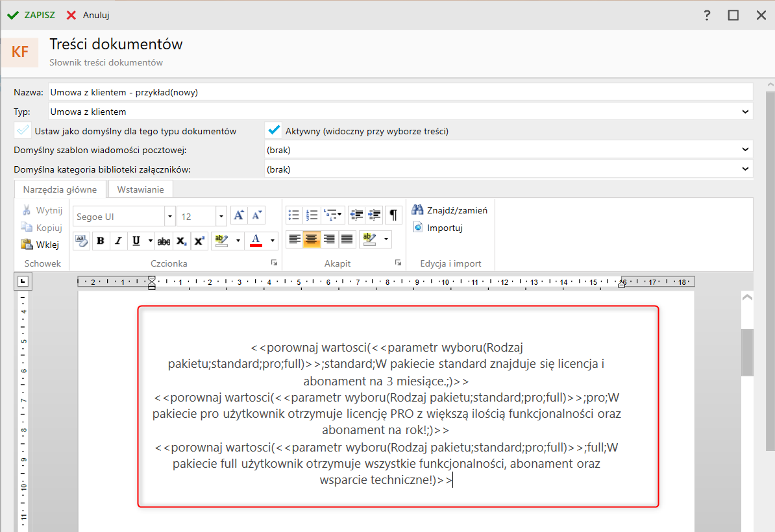The image size is (775, 532).
Task: Increase paragraph indent
Action: (374, 215)
